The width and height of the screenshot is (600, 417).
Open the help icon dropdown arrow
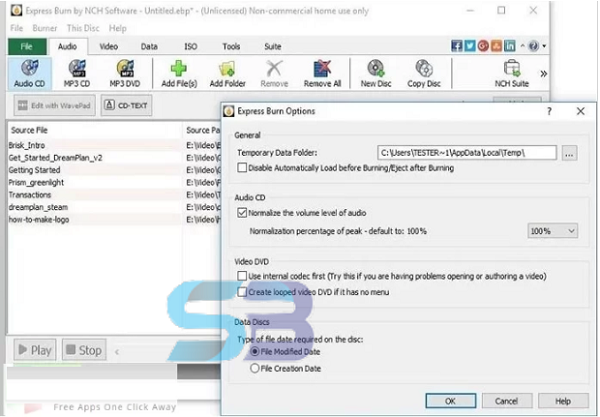(x=544, y=46)
